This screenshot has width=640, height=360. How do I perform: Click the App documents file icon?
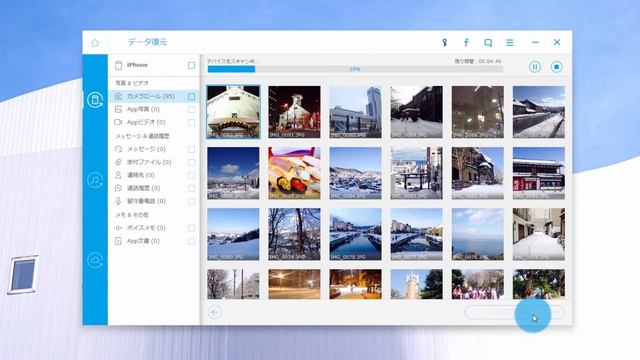(x=118, y=241)
